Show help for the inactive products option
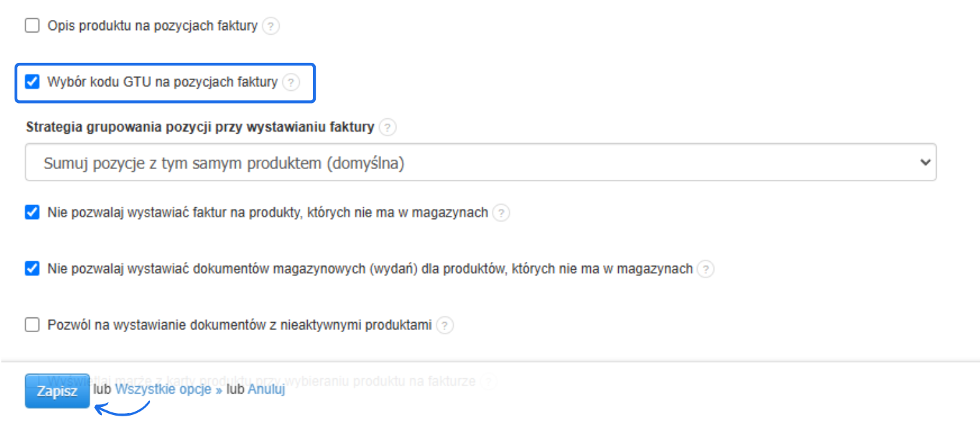The height and width of the screenshot is (425, 980). 445,325
